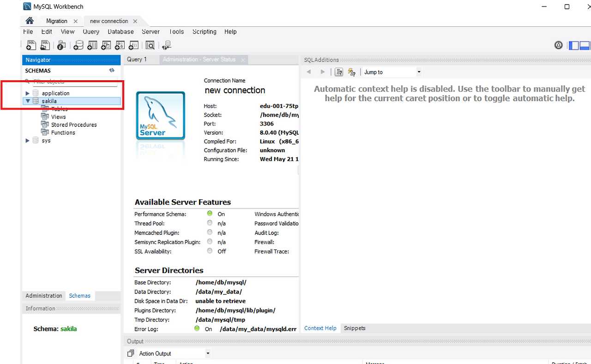Screen dimensions: 591x364
Task: Close Administration - Server Status tab
Action: pos(242,60)
